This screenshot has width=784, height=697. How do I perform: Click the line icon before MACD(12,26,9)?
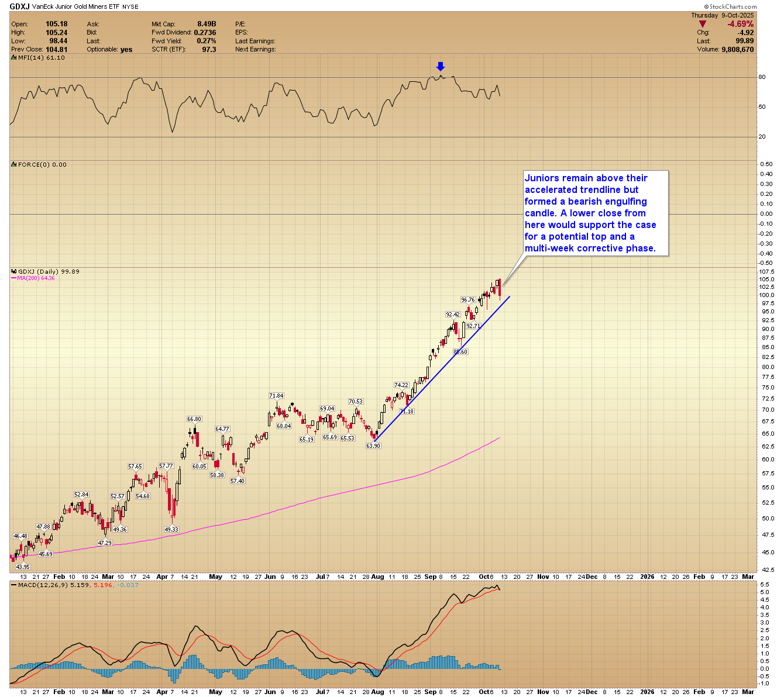14,585
